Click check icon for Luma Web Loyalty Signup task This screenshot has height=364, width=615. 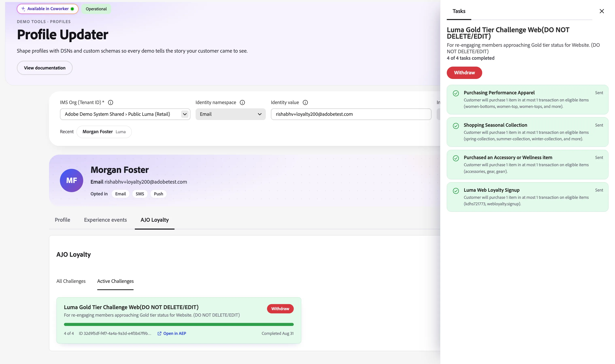coord(456,191)
